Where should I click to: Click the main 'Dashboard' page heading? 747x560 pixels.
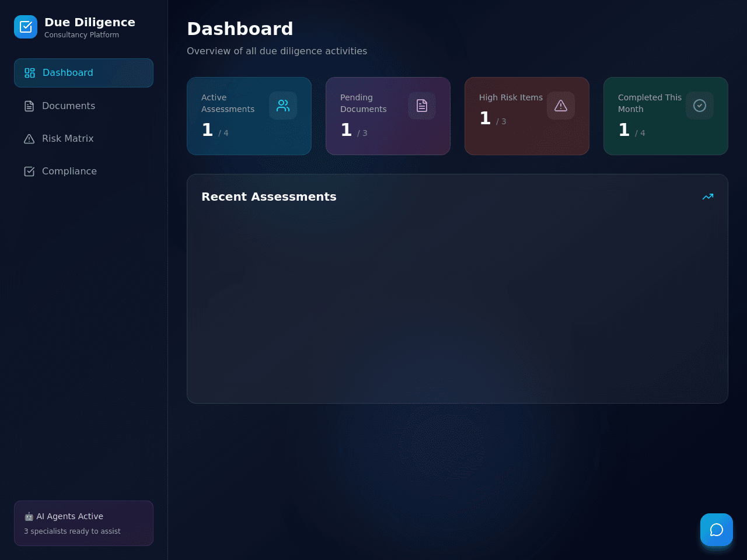click(240, 29)
